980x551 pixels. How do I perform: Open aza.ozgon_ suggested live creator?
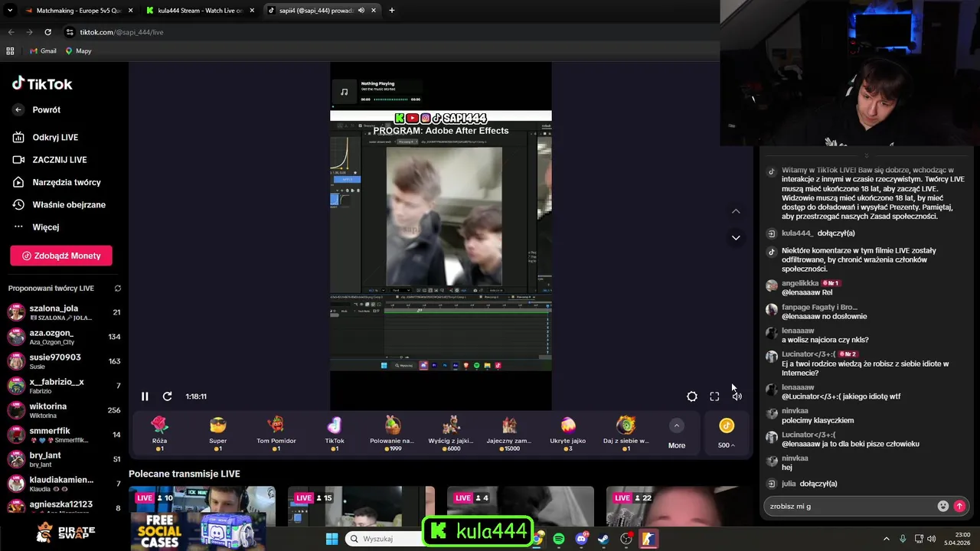[x=64, y=337]
